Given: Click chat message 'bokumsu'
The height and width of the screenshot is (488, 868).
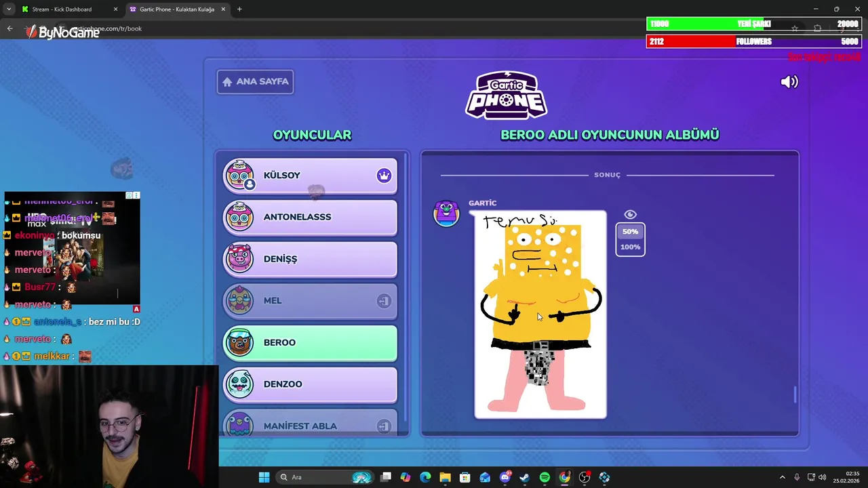Looking at the screenshot, I should click(x=81, y=236).
